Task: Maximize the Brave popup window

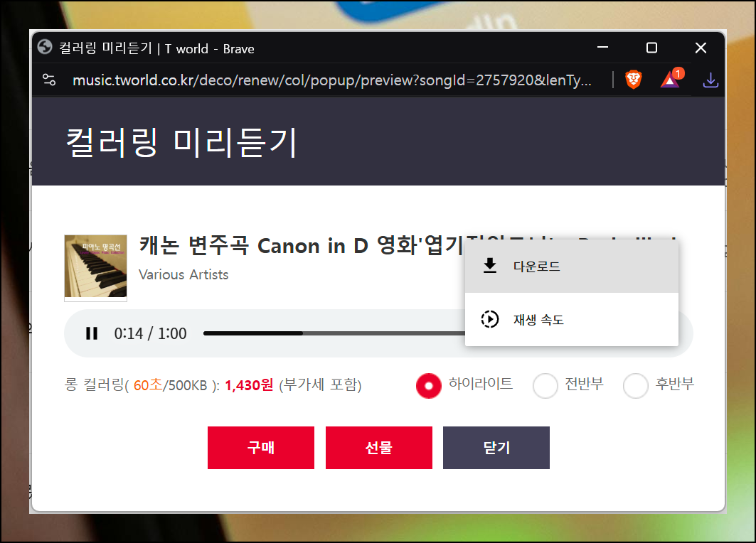Action: pyautogui.click(x=651, y=47)
